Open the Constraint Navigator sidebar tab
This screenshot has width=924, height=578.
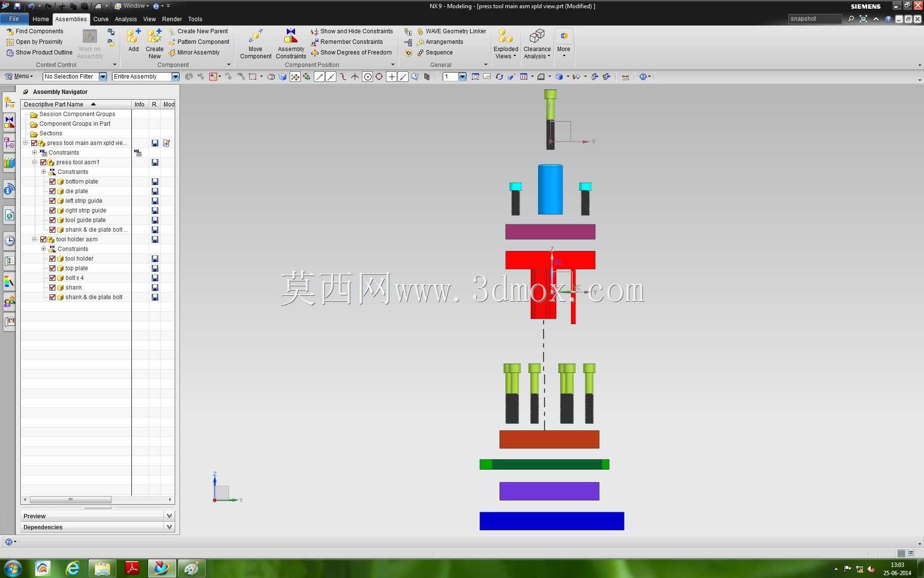9,122
